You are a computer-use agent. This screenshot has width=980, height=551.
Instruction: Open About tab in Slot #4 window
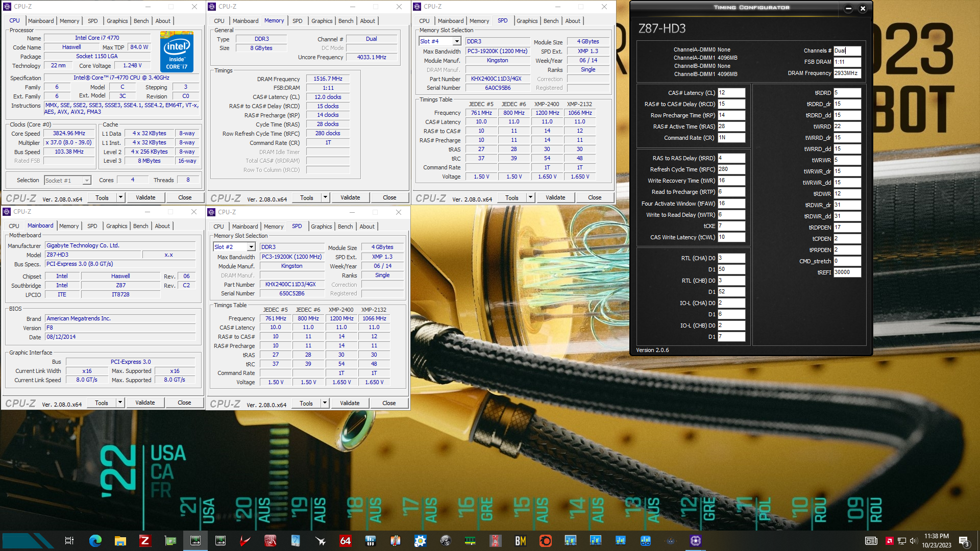click(573, 21)
